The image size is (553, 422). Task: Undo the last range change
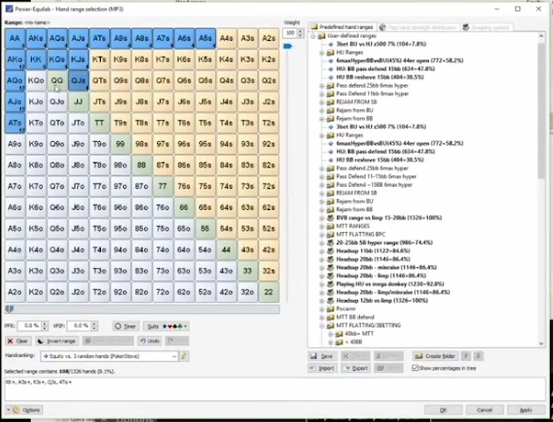click(150, 341)
